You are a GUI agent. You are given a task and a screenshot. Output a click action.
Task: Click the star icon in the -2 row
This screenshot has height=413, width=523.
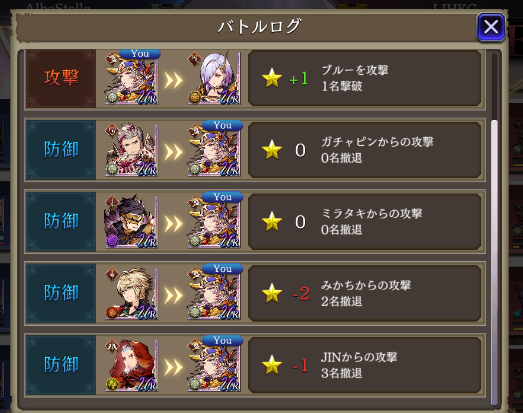click(x=272, y=293)
